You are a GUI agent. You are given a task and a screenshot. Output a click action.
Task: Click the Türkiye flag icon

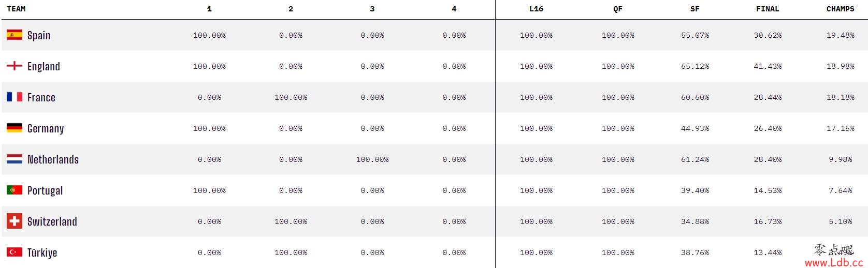15,252
